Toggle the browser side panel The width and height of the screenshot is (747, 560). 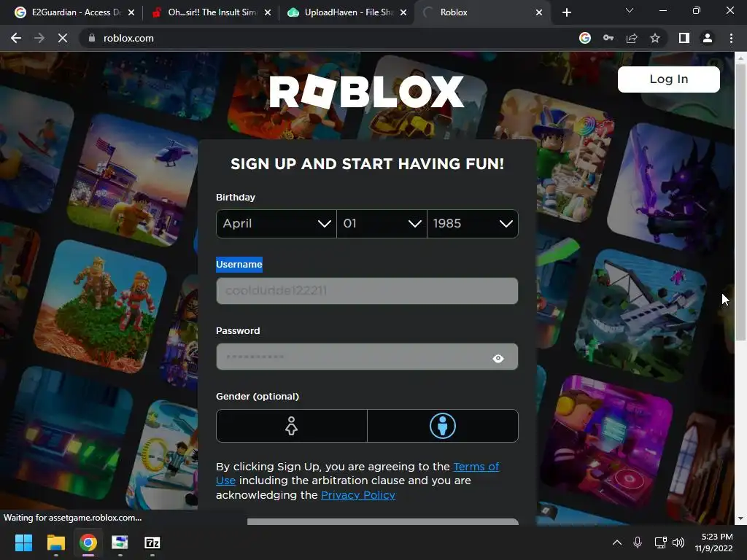pos(684,38)
